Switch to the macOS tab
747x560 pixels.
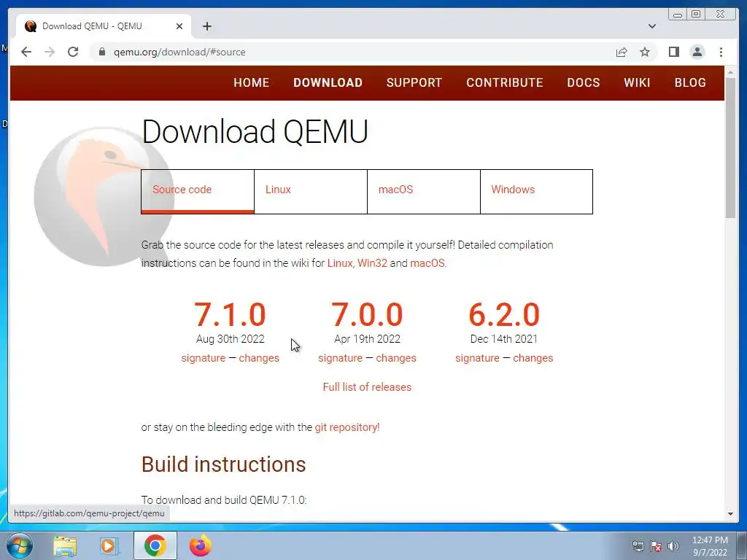(424, 192)
